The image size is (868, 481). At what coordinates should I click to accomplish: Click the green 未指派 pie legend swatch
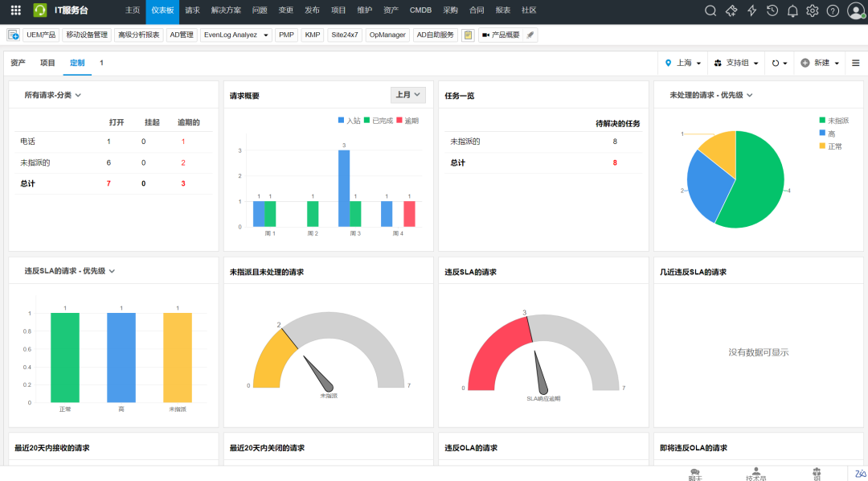pyautogui.click(x=822, y=121)
